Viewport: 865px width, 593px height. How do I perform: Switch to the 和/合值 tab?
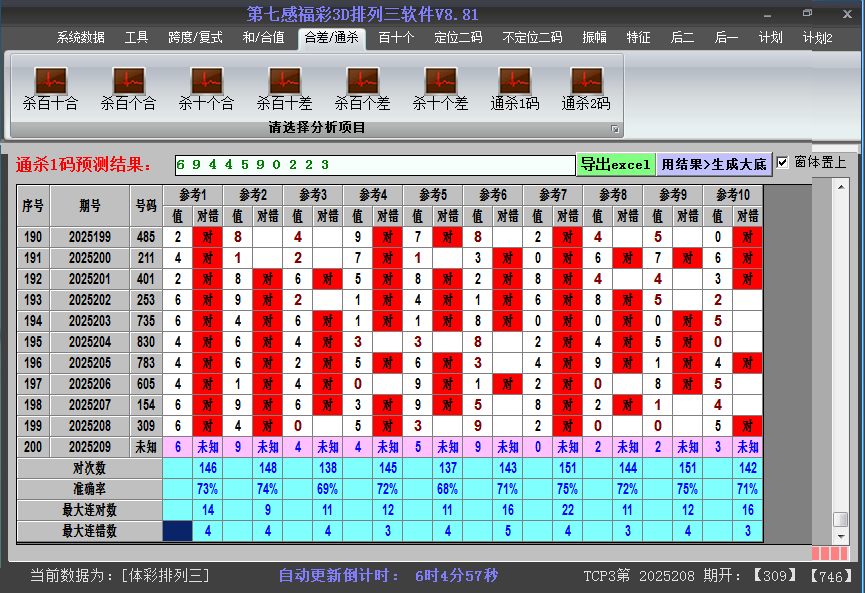click(x=263, y=38)
